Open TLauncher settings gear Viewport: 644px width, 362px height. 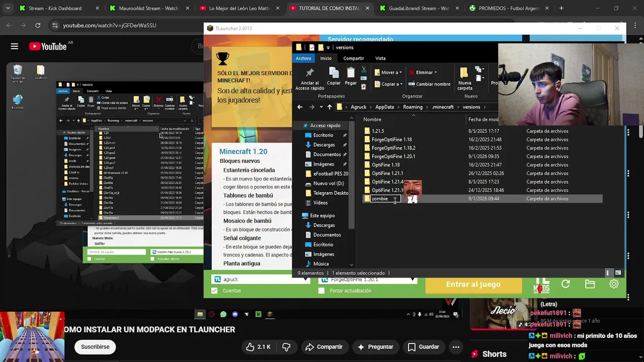pyautogui.click(x=614, y=284)
